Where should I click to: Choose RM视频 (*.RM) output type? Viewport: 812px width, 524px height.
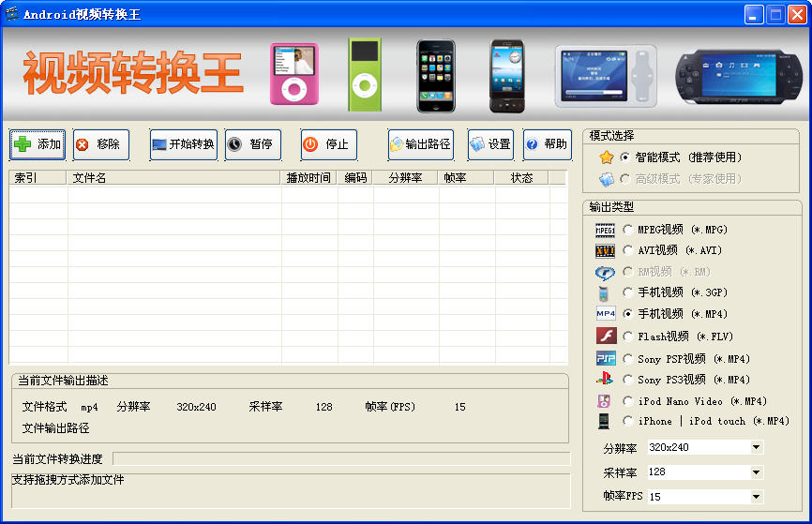(x=627, y=271)
